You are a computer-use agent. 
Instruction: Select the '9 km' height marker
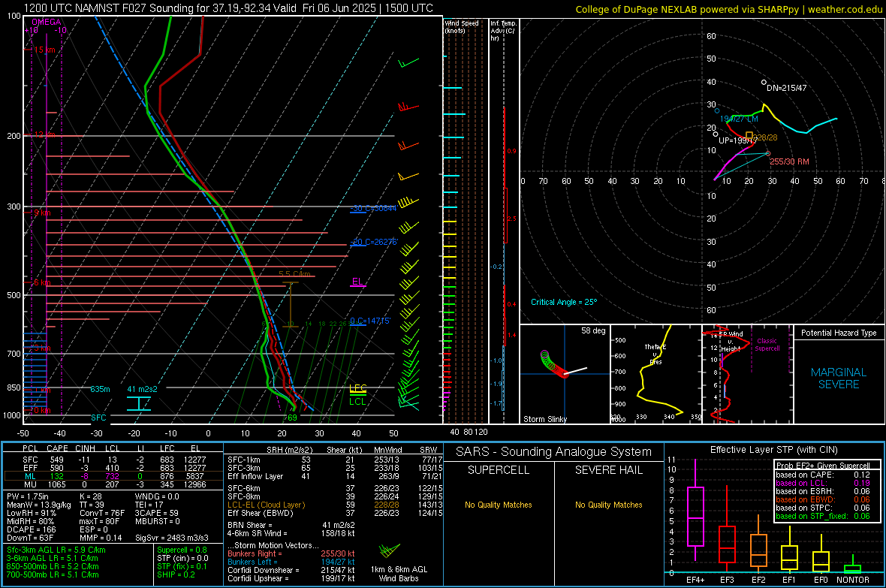pyautogui.click(x=42, y=213)
